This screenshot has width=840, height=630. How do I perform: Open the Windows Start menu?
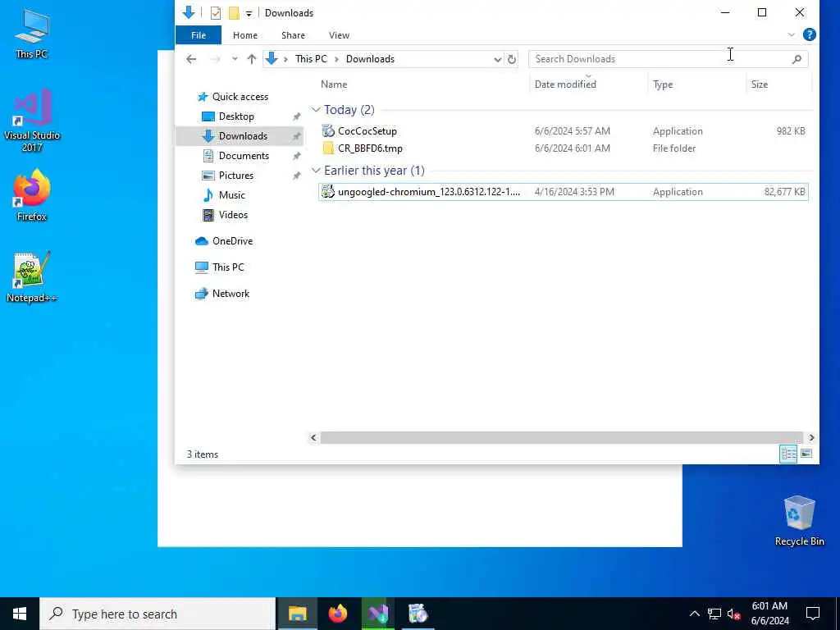[x=20, y=614]
